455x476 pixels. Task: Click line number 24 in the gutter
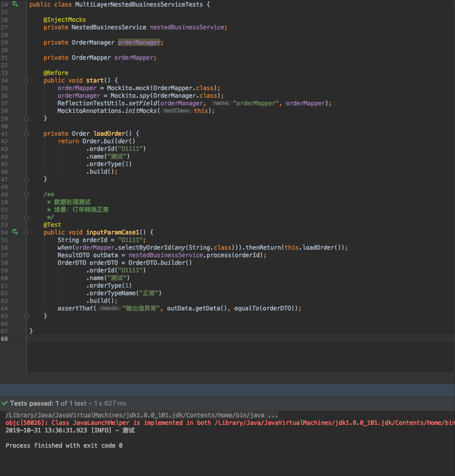click(5, 4)
